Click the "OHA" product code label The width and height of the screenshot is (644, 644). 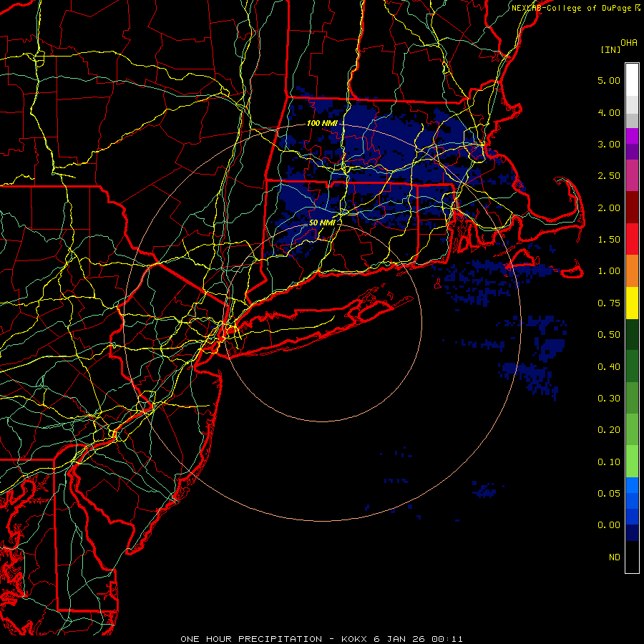629,42
